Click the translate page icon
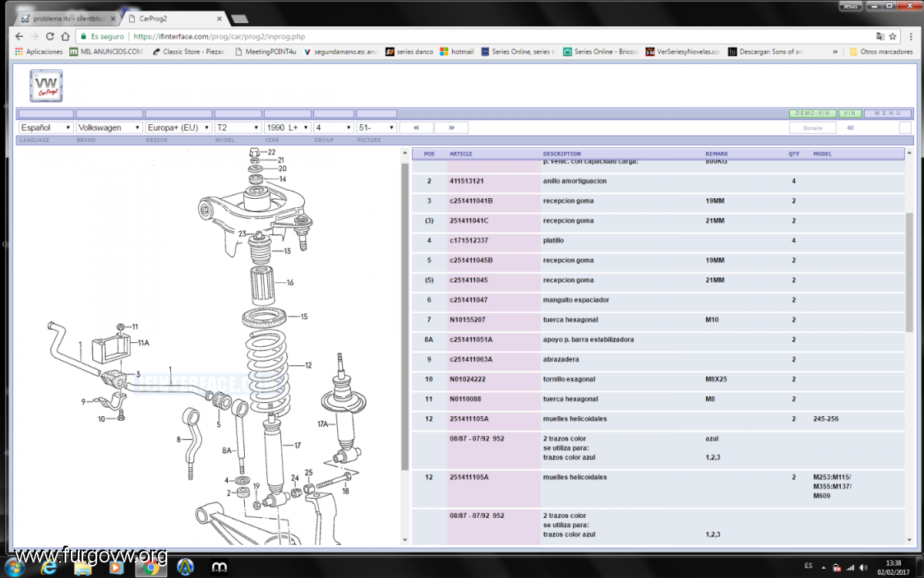 click(879, 36)
